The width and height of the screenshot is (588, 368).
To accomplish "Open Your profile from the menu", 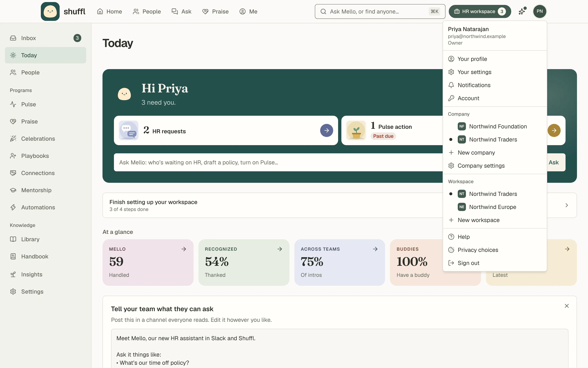I will [495, 59].
